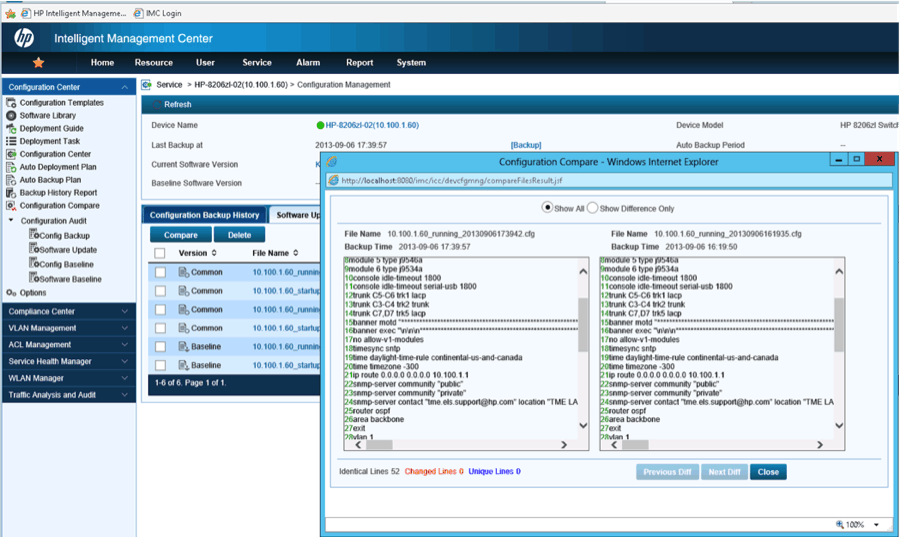Expand the Compliance Center sidebar section
This screenshot has width=900, height=538.
pyautogui.click(x=124, y=312)
